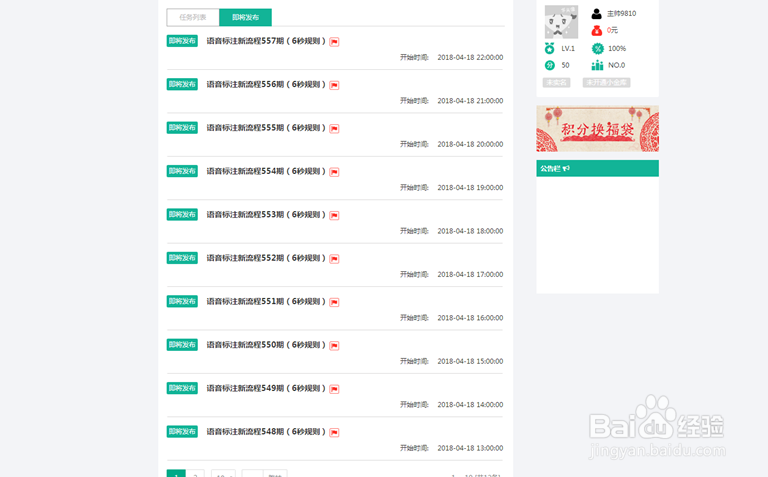The image size is (768, 477).
Task: Click the 即将发布 badge on 554期 row
Action: (x=182, y=171)
